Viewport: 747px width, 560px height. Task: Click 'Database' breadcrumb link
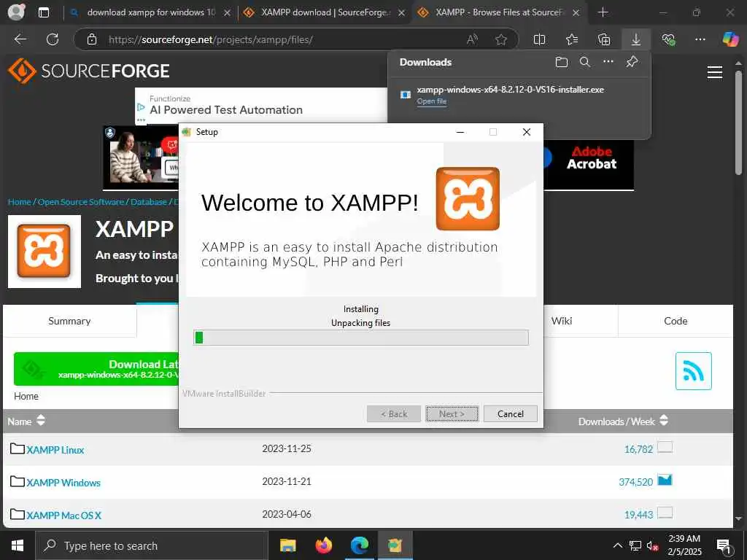pyautogui.click(x=149, y=202)
